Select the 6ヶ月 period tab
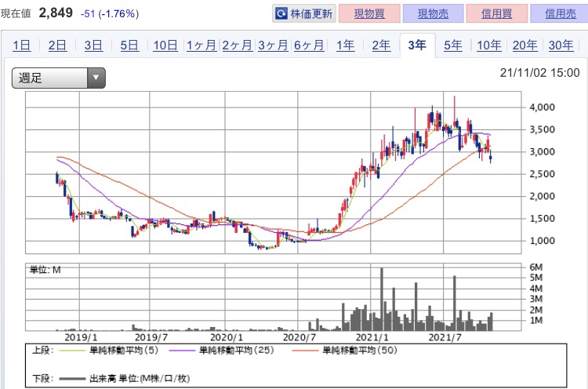The image size is (588, 389). click(x=309, y=45)
